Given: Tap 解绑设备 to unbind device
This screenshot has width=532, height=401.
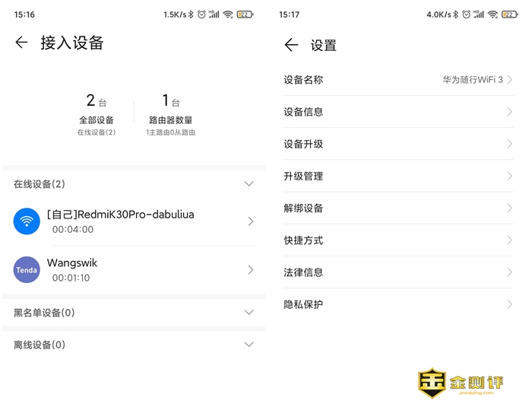Looking at the screenshot, I should (397, 208).
